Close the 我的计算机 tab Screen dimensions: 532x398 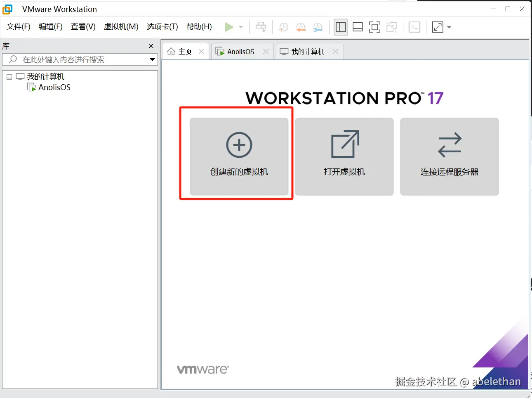(335, 52)
